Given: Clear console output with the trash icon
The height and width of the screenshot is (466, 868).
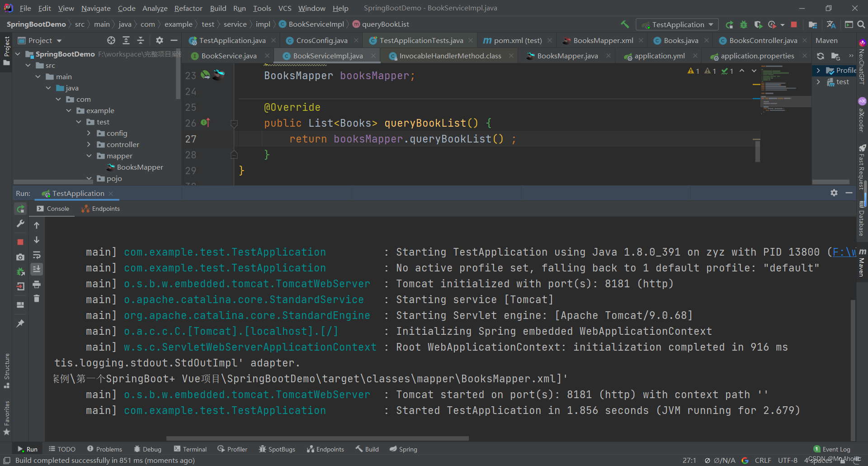Looking at the screenshot, I should click(37, 299).
